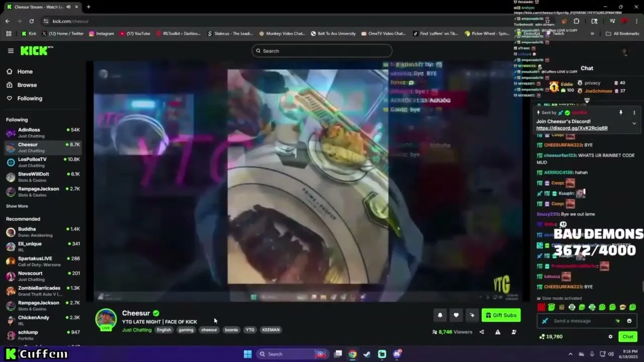Click the Windows taskbar search box
This screenshot has height=362, width=644.
point(293,354)
